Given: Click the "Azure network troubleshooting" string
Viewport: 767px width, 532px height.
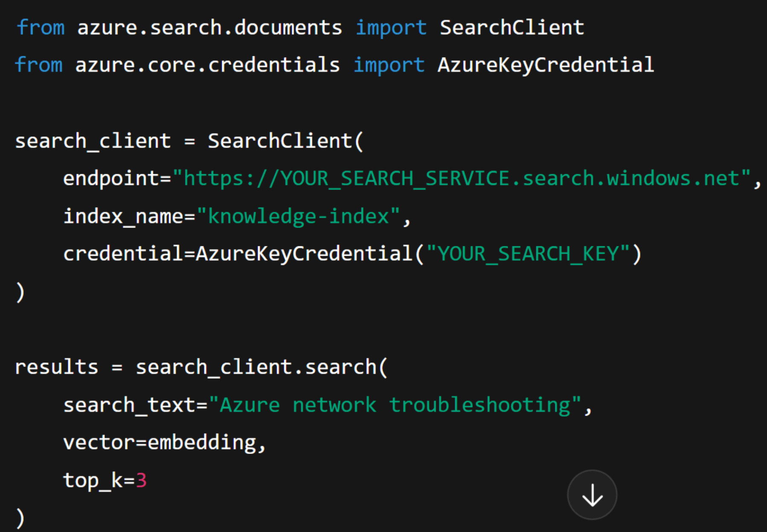Looking at the screenshot, I should 395,405.
